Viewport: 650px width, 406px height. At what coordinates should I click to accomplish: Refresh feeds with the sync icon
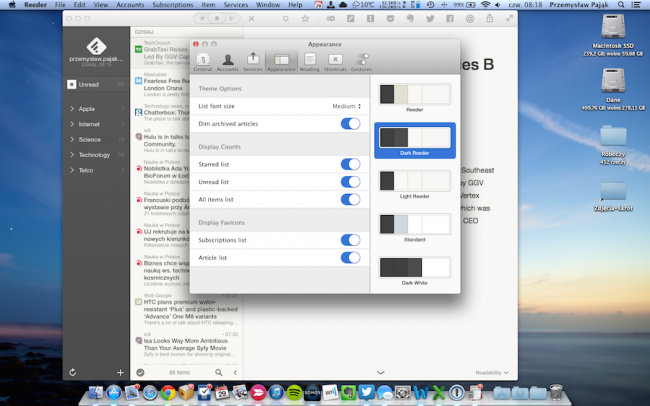click(73, 372)
